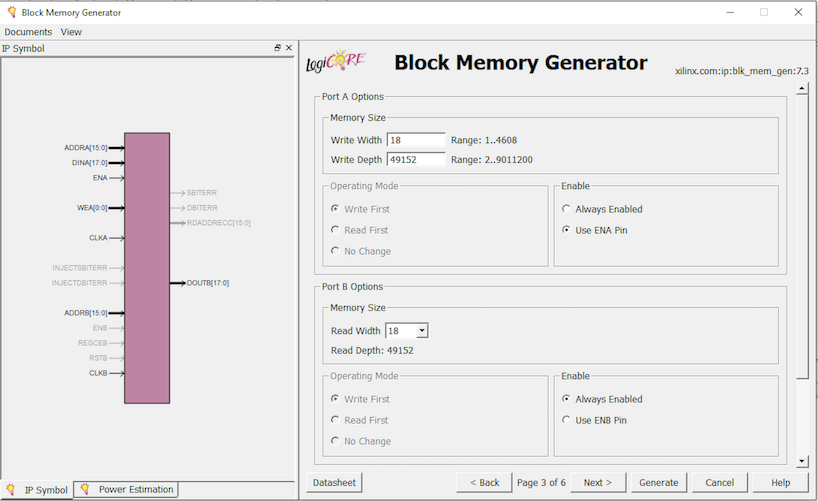The image size is (818, 501).
Task: Click the RDADDRECC[15:0] port label
Action: tap(219, 223)
